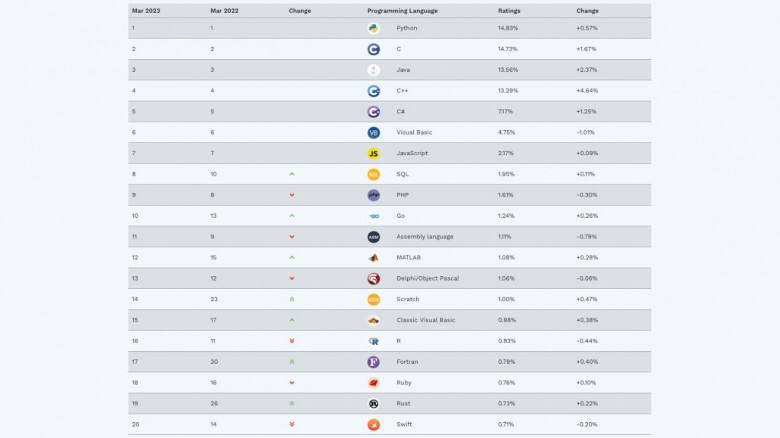Click the Classic Visual Basic name
780x438 pixels.
tap(426, 320)
